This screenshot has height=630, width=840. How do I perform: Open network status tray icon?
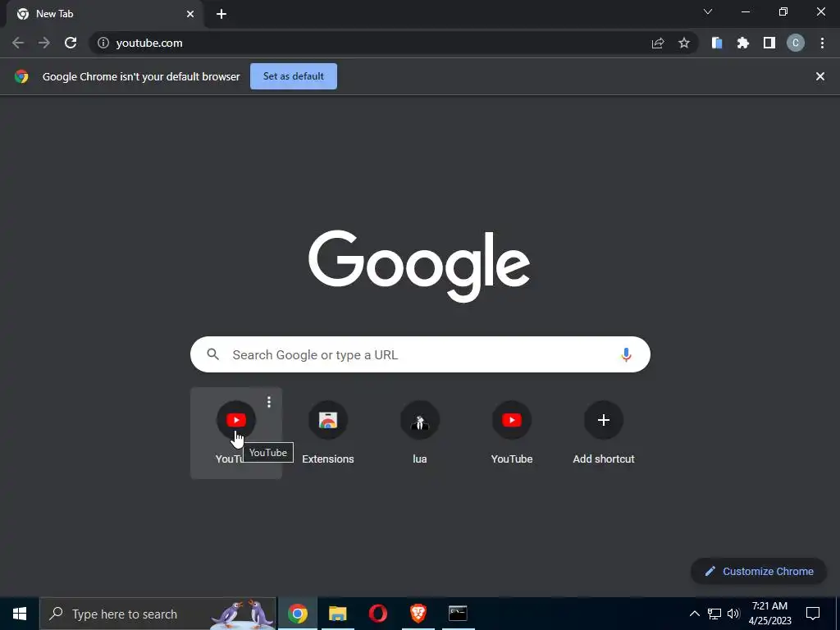point(714,614)
